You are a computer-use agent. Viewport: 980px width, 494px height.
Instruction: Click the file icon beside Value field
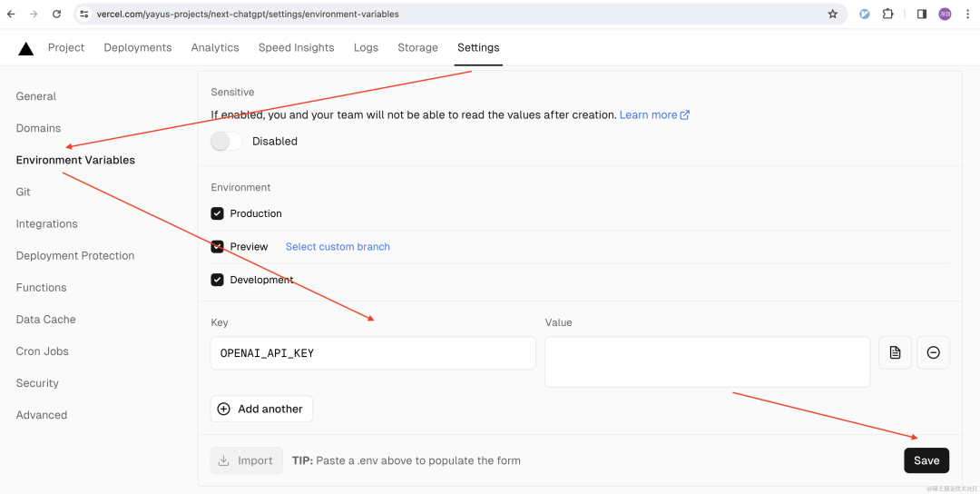895,352
